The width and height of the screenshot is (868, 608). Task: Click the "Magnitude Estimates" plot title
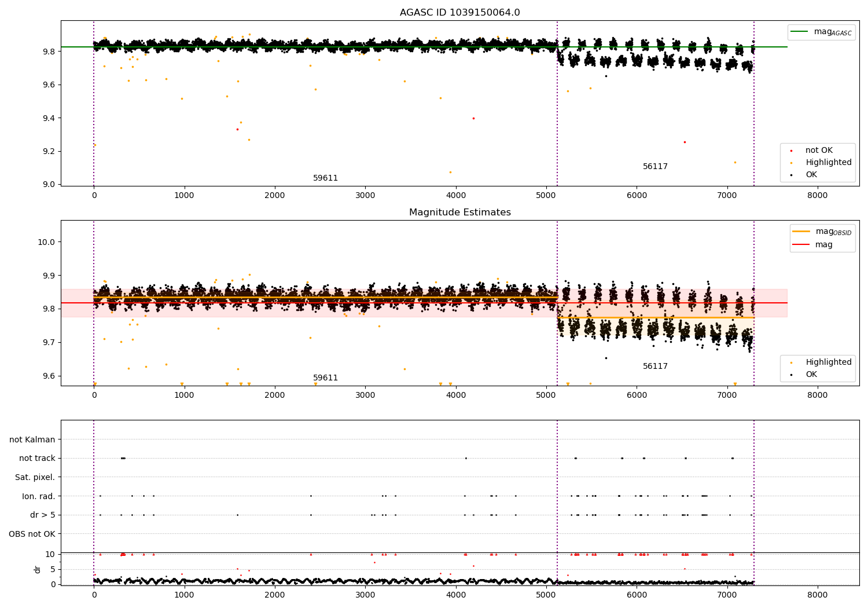459,213
